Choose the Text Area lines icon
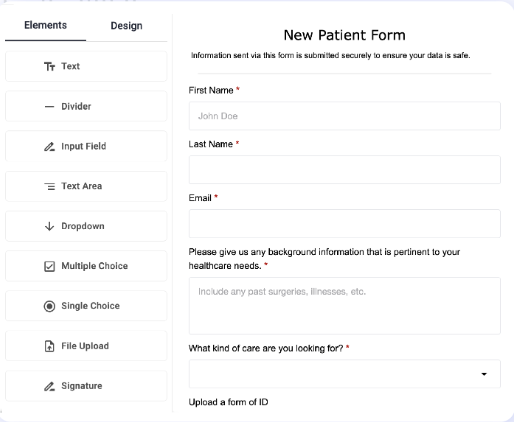The image size is (514, 422). (49, 186)
